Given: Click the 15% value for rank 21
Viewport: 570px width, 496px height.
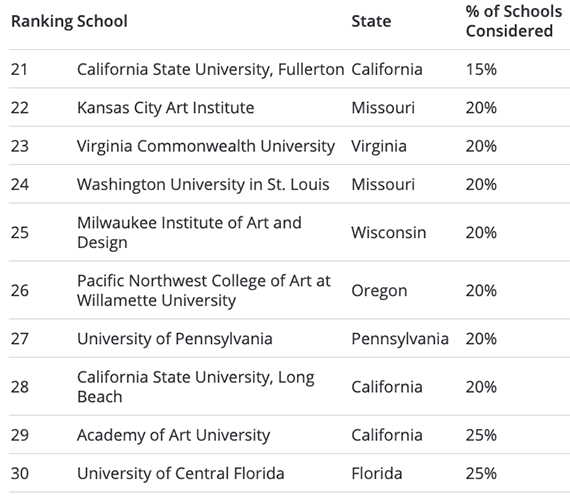Looking at the screenshot, I should 481,69.
